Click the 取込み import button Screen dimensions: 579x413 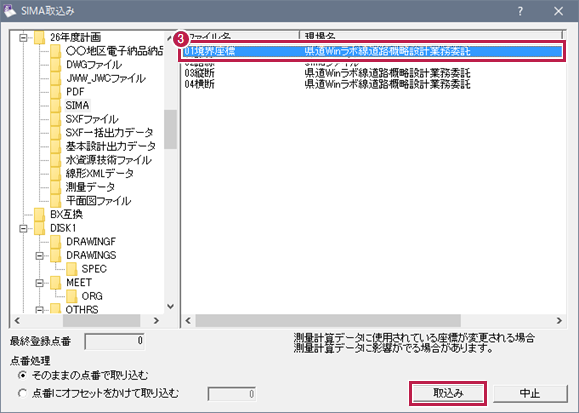(448, 393)
